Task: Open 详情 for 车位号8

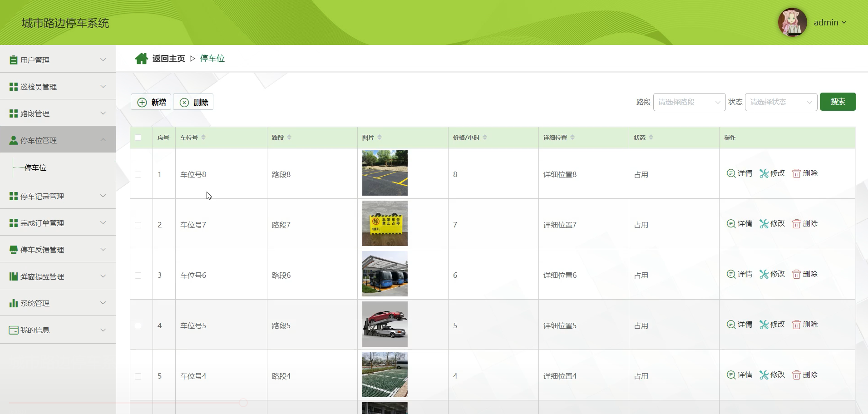Action: (x=740, y=173)
